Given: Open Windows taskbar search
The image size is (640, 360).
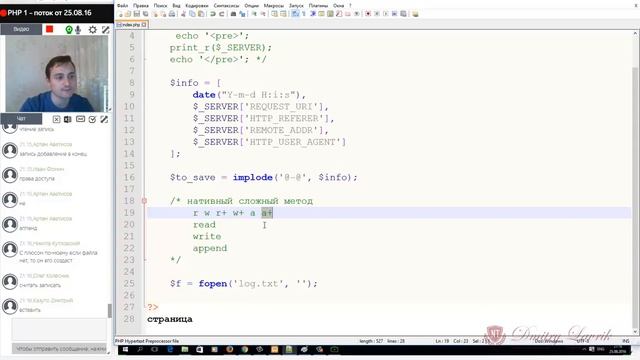Looking at the screenshot, I should click(x=140, y=349).
